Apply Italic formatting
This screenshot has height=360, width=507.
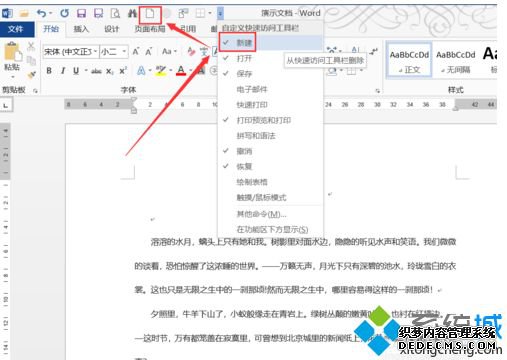pyautogui.click(x=63, y=71)
